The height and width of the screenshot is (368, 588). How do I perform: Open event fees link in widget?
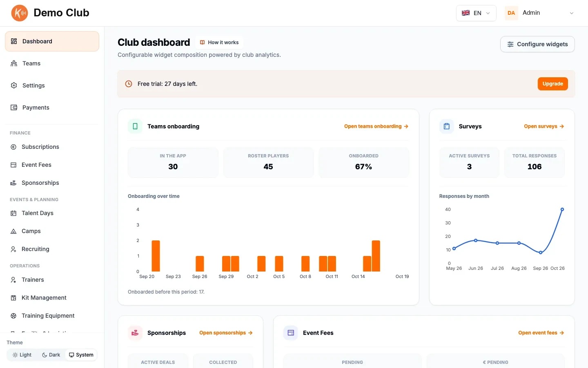tap(541, 333)
